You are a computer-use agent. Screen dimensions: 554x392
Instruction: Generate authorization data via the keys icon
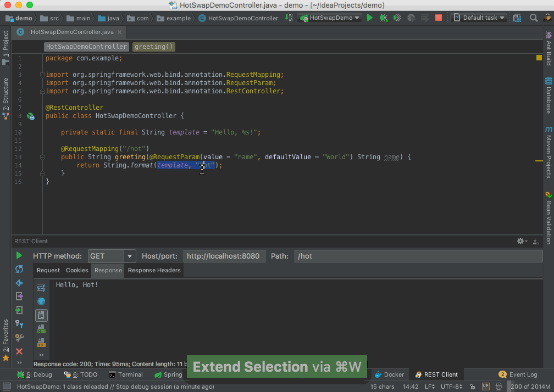point(19,324)
